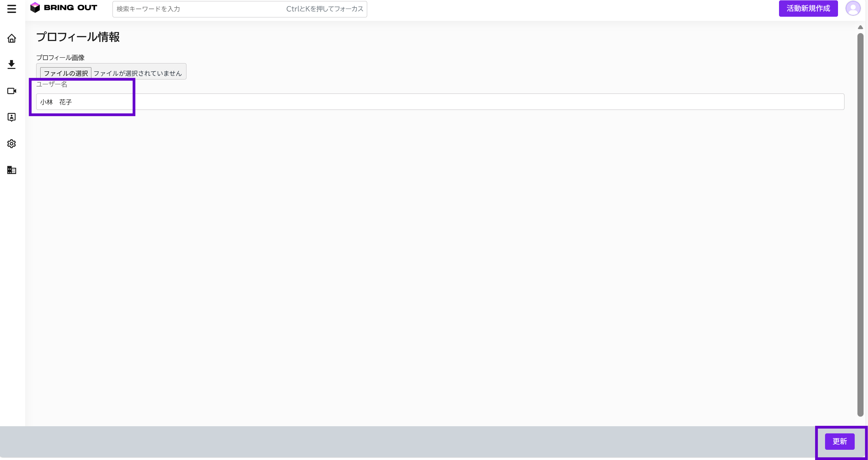Click 活動新規作成 button
Image resolution: width=868 pixels, height=460 pixels.
pos(808,9)
